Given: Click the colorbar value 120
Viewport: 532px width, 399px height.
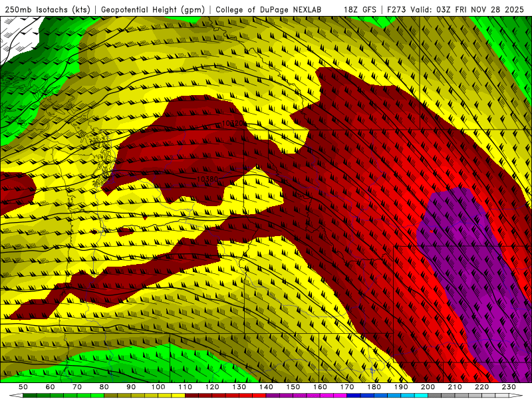Looking at the screenshot, I should pos(212,387).
